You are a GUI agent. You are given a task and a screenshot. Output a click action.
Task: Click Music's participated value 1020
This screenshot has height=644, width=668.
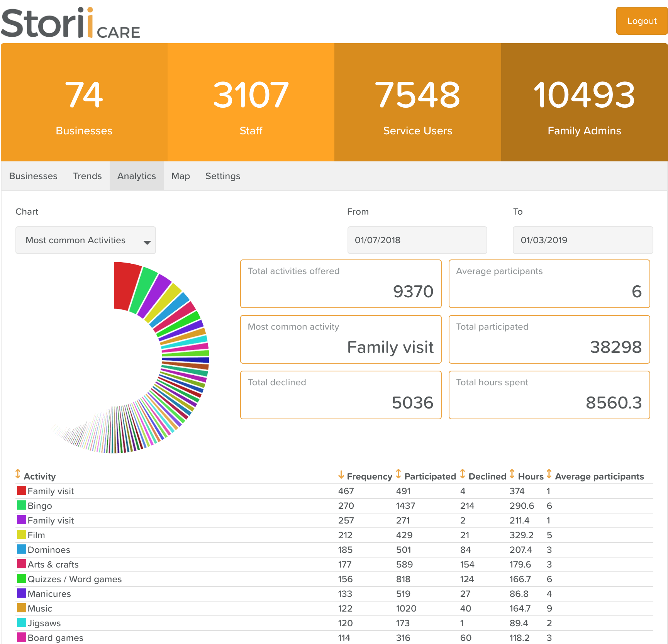coord(406,608)
